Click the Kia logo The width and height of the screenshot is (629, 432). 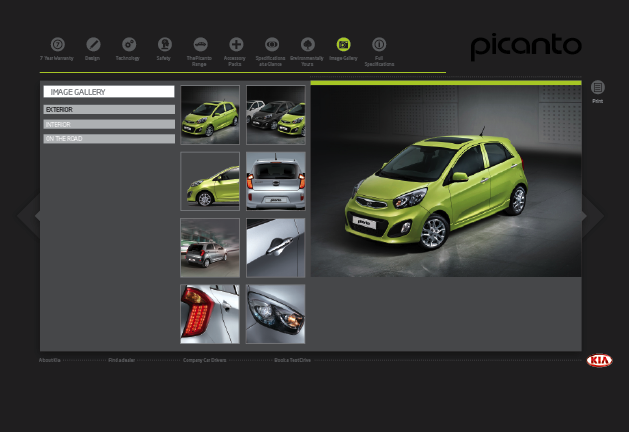pyautogui.click(x=599, y=360)
